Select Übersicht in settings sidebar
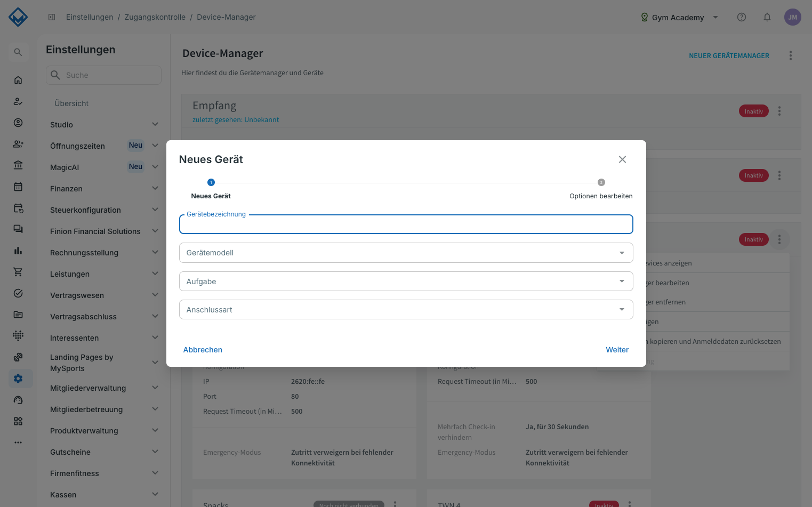The height and width of the screenshot is (507, 812). 71,103
